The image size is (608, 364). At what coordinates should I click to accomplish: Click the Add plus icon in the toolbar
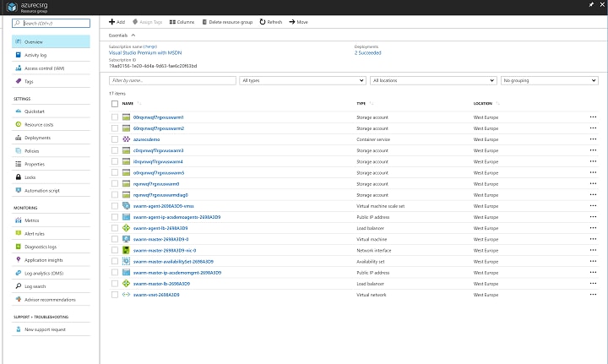[x=111, y=22]
